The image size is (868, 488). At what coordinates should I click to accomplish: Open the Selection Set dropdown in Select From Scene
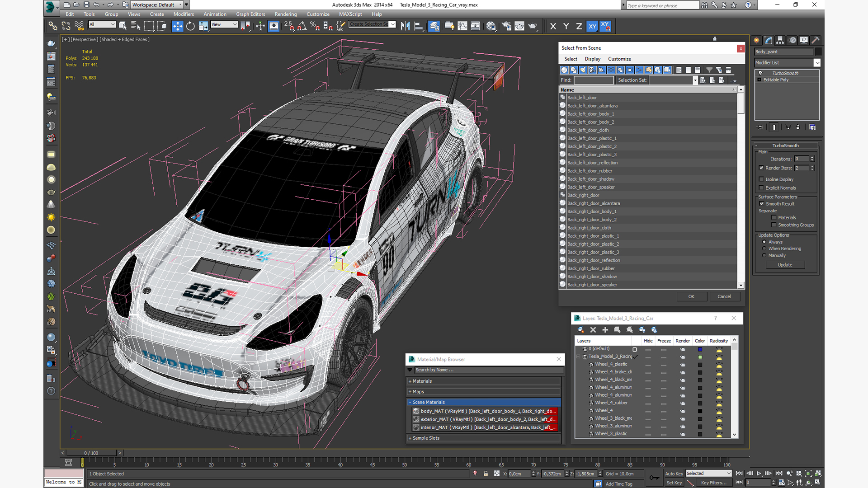[695, 80]
